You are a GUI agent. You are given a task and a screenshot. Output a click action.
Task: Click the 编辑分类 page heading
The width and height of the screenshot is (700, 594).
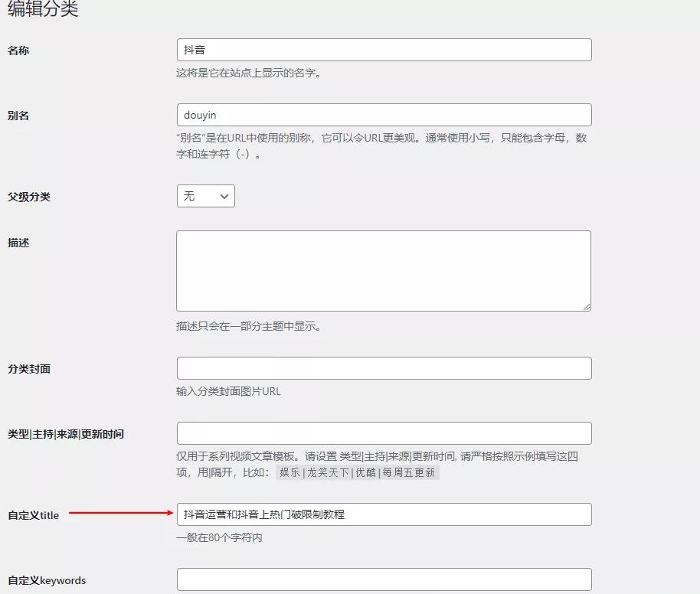[x=43, y=9]
